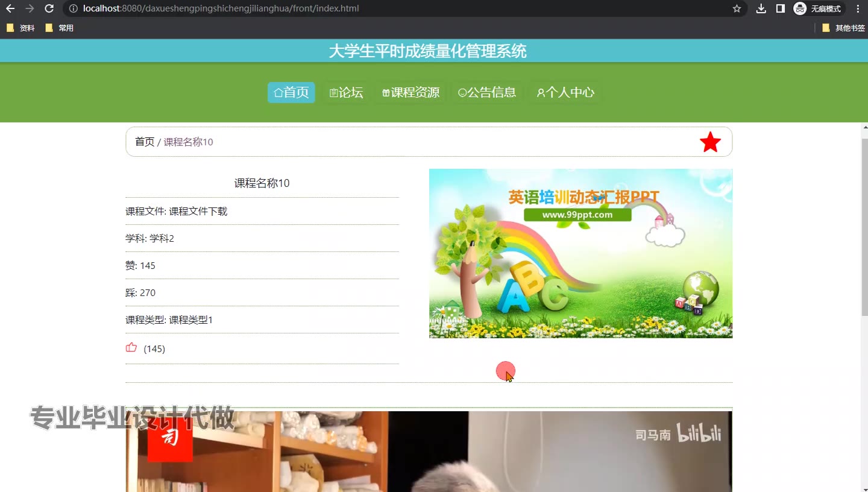Toggle the browser side panel icon

click(x=780, y=8)
